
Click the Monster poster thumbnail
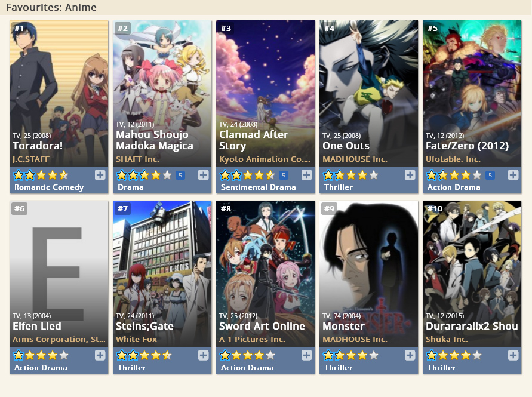pyautogui.click(x=369, y=273)
